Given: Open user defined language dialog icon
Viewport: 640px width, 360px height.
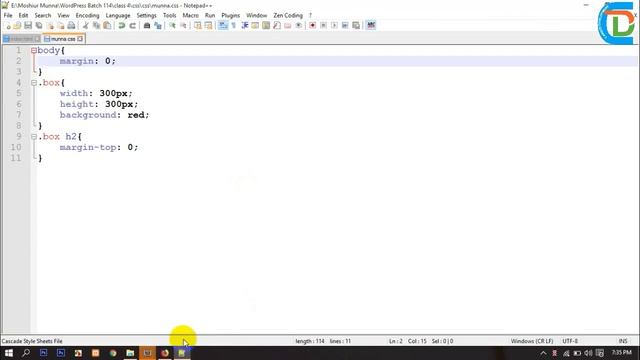Looking at the screenshot, I should (255, 26).
